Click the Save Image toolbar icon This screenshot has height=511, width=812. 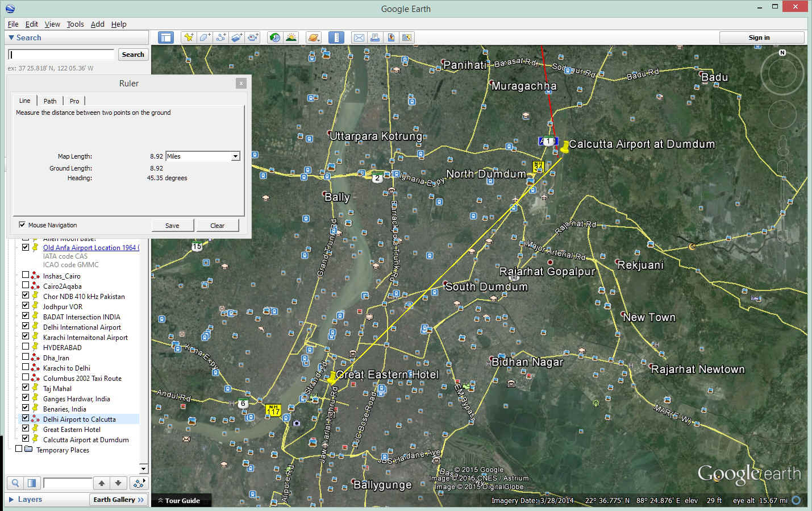[391, 38]
